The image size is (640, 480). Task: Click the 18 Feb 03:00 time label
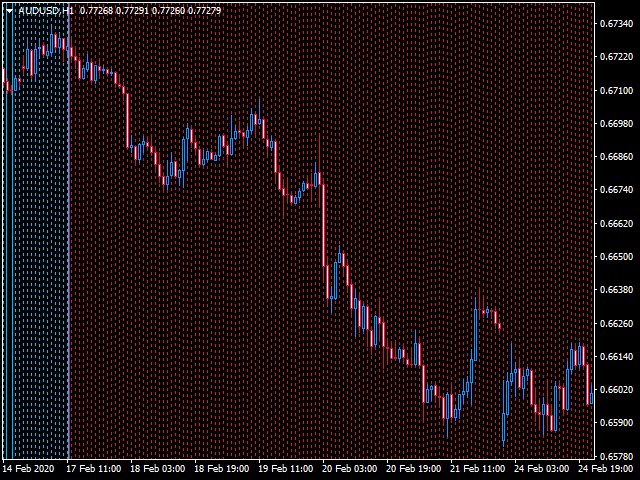[158, 469]
